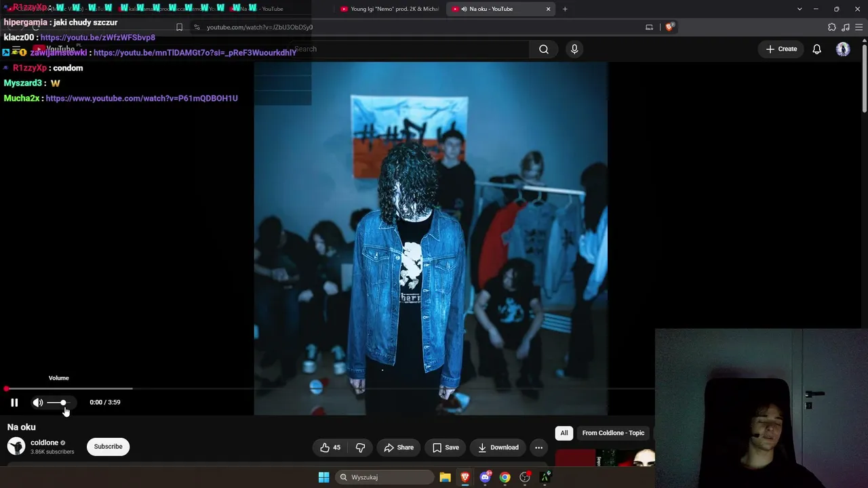868x488 pixels.
Task: Open Mucha2x's YouTube link in chat
Action: point(142,98)
